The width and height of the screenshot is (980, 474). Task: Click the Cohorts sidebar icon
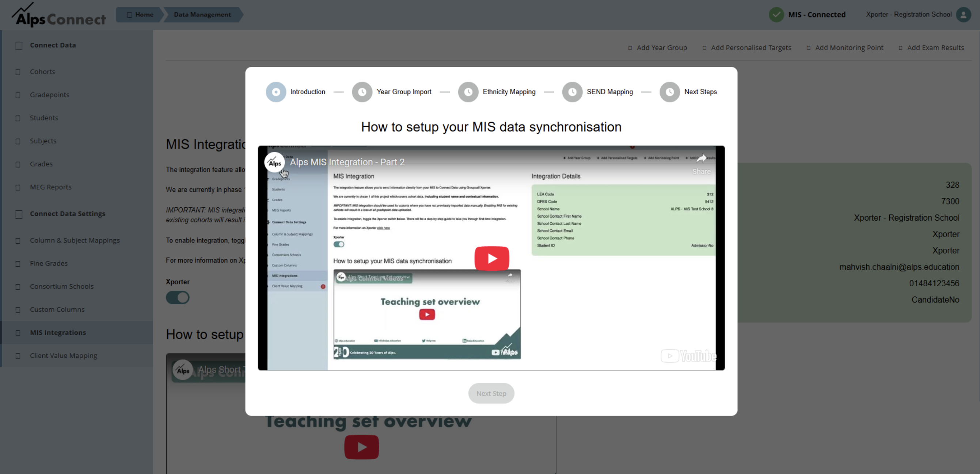(x=18, y=72)
